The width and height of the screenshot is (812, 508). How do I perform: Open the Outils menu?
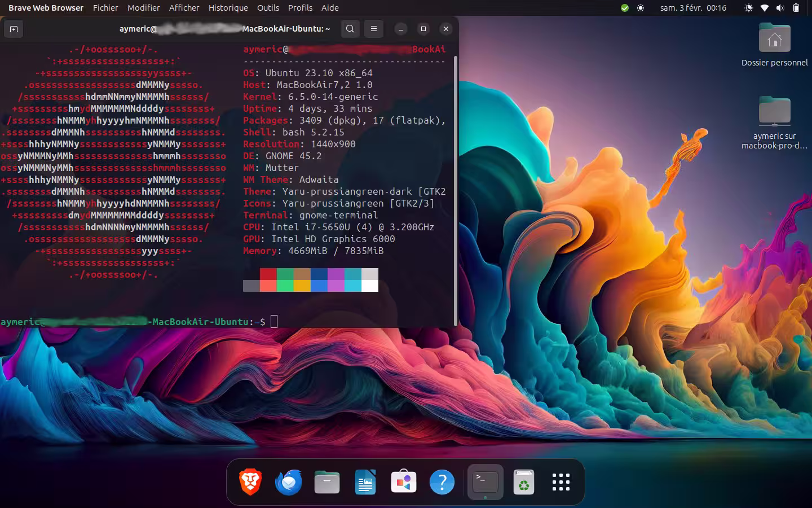pyautogui.click(x=268, y=8)
